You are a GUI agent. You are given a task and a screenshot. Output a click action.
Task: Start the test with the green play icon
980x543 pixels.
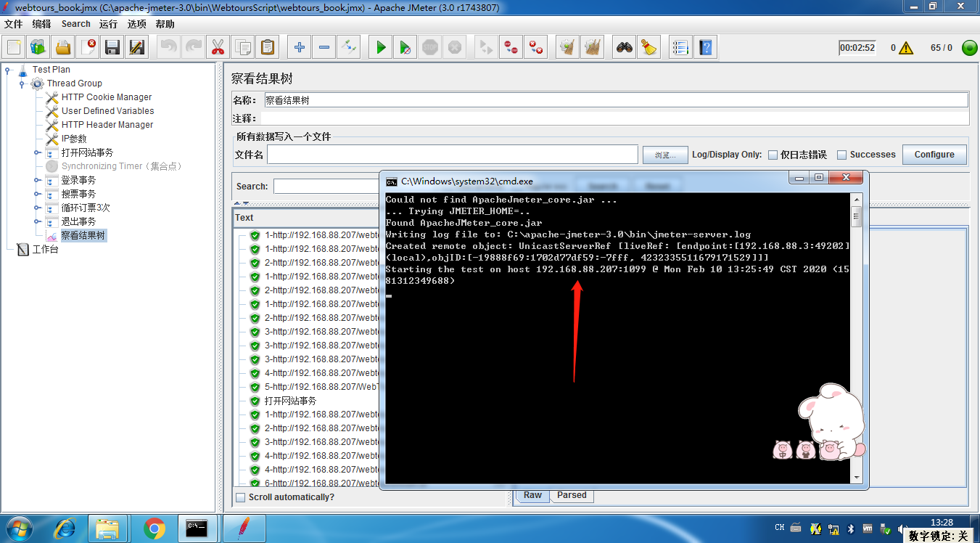380,48
